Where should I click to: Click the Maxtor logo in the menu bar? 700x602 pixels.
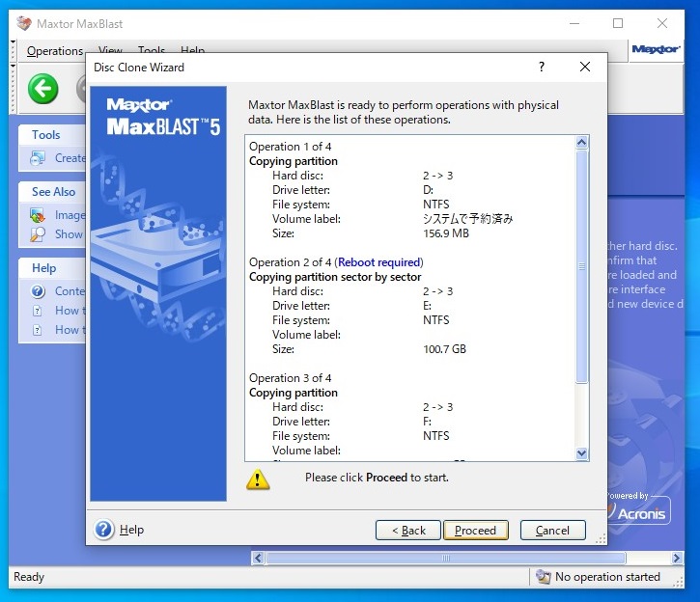pos(656,49)
